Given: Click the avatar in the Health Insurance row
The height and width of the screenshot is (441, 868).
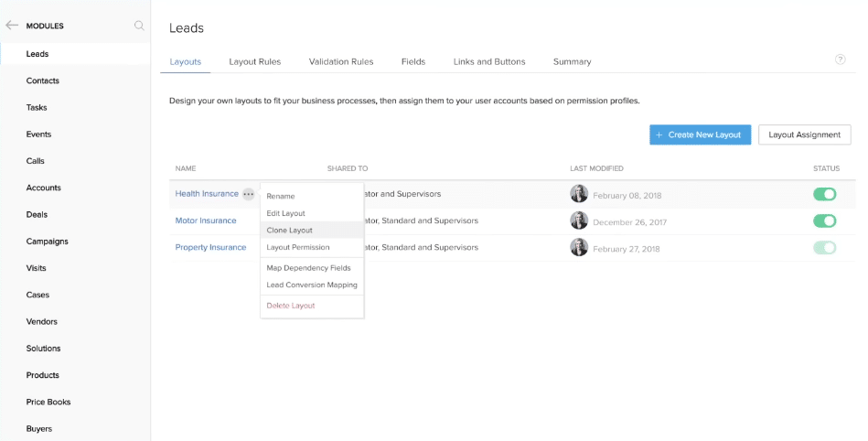Looking at the screenshot, I should (x=579, y=194).
